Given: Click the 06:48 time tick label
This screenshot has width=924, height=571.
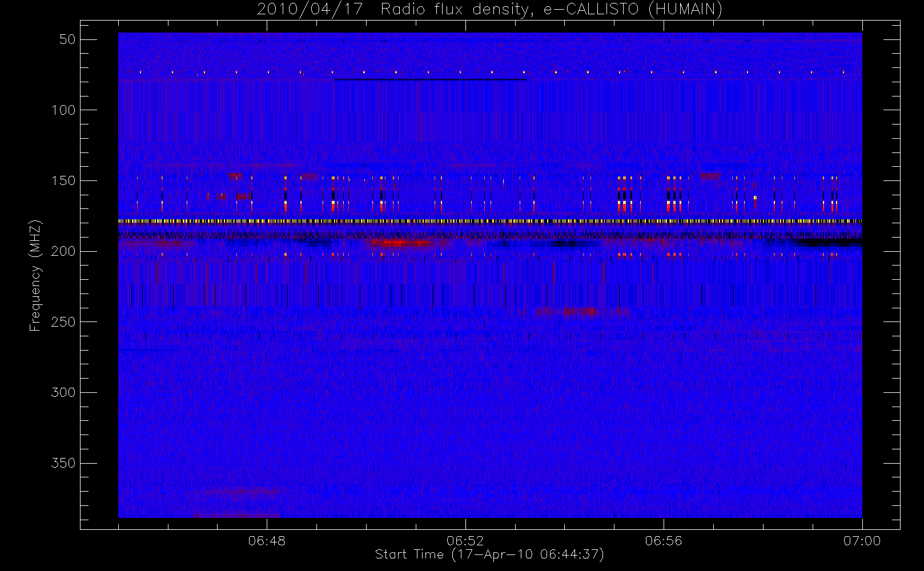Looking at the screenshot, I should click(x=267, y=541).
